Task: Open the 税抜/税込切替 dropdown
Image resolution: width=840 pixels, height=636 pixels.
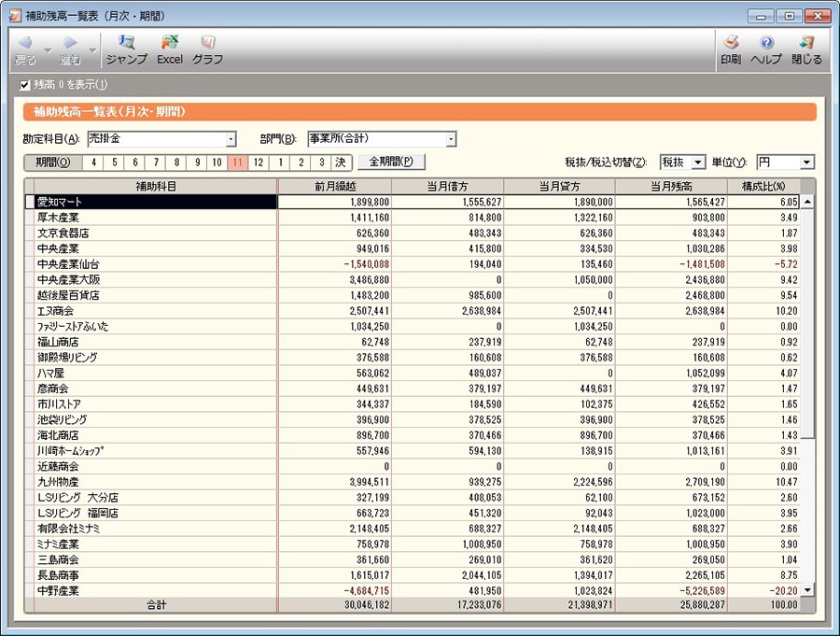Action: [698, 162]
